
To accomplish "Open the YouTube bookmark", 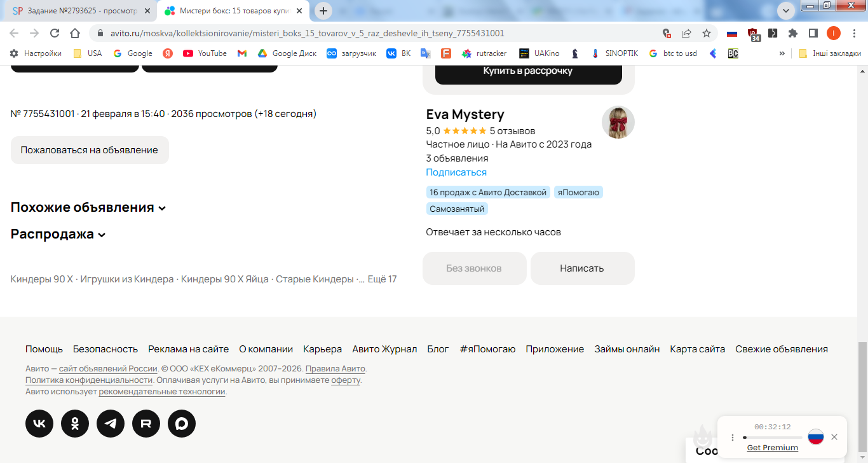I will [x=205, y=53].
